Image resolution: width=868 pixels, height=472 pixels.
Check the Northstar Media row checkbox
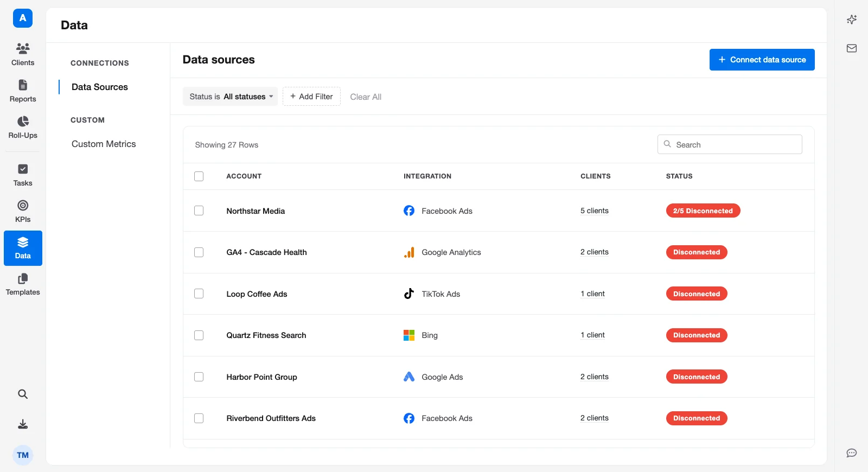[x=199, y=211]
